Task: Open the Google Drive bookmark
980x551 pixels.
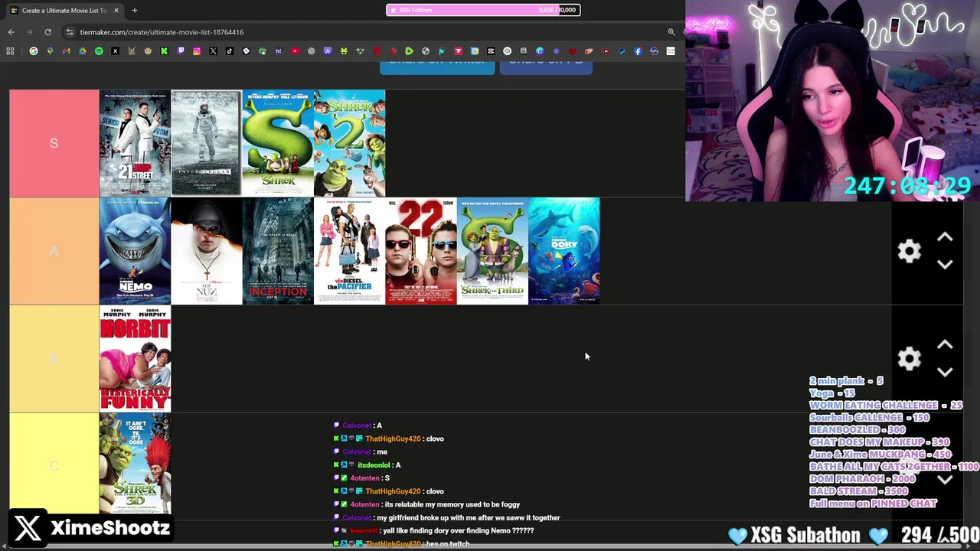Action: [83, 51]
